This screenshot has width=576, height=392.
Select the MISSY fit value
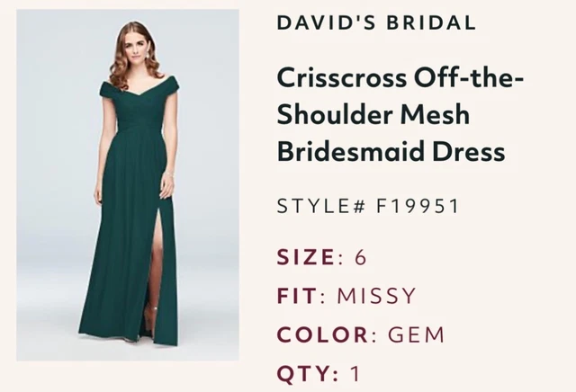(x=377, y=296)
